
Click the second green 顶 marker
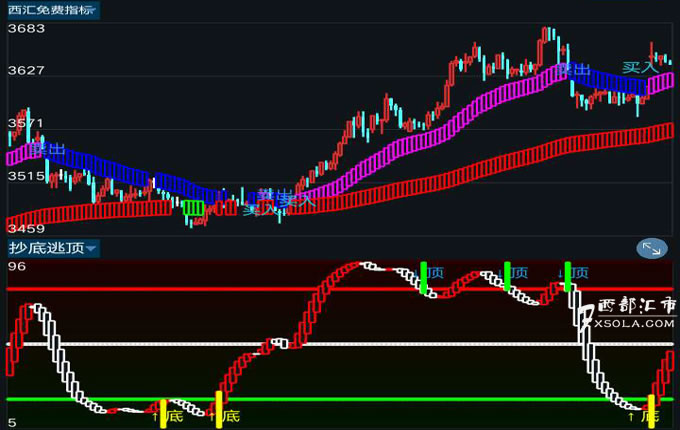508,275
